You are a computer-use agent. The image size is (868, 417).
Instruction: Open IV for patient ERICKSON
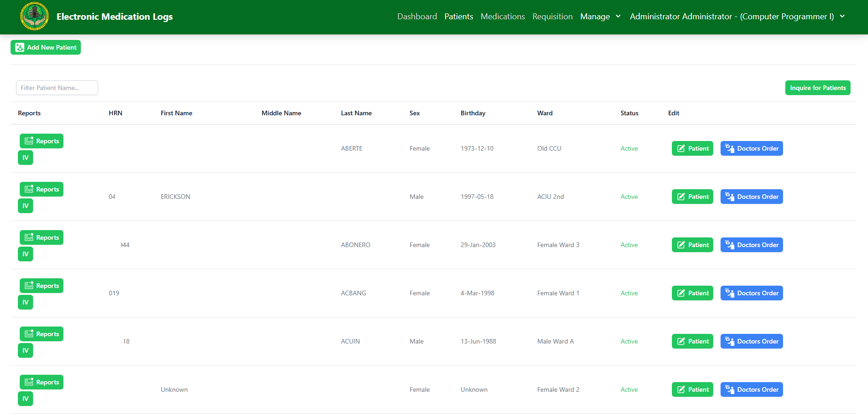(x=25, y=206)
